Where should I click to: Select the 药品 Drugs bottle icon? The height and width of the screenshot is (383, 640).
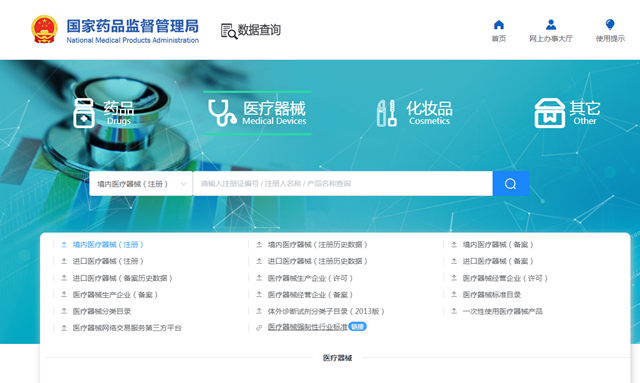pos(84,113)
